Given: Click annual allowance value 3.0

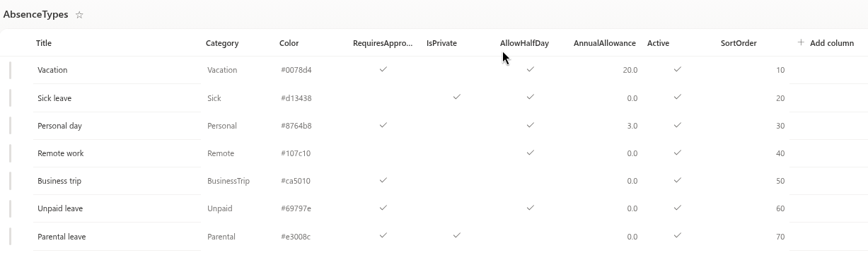Looking at the screenshot, I should 632,126.
